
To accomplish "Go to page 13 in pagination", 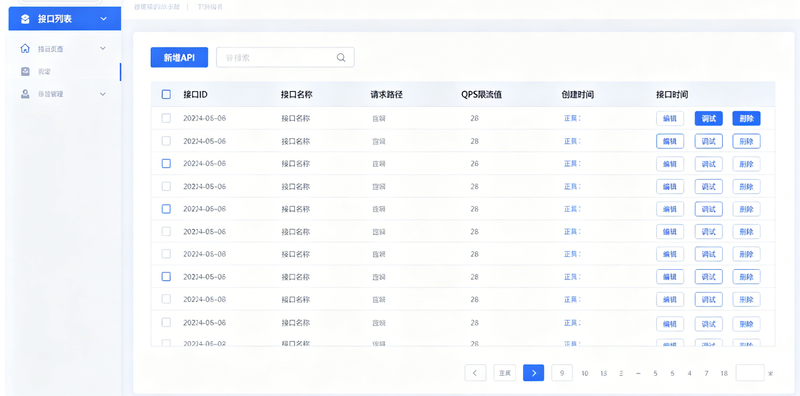I will [x=604, y=374].
